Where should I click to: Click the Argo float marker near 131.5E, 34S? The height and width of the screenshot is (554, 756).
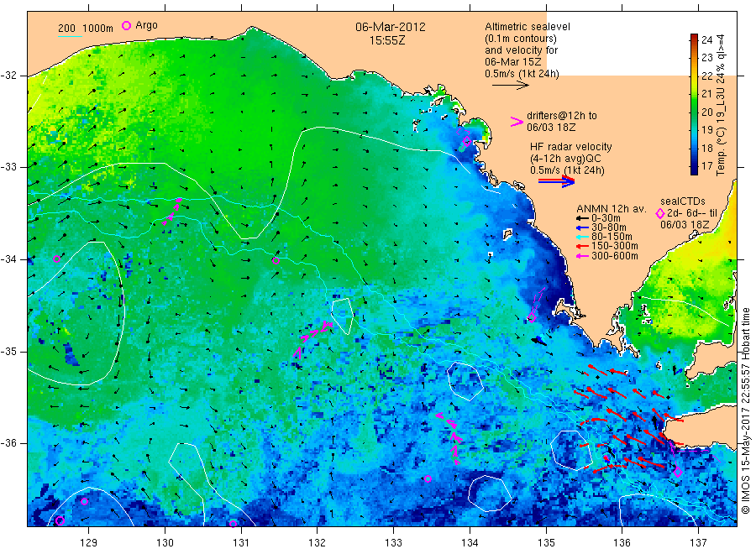pos(276,261)
